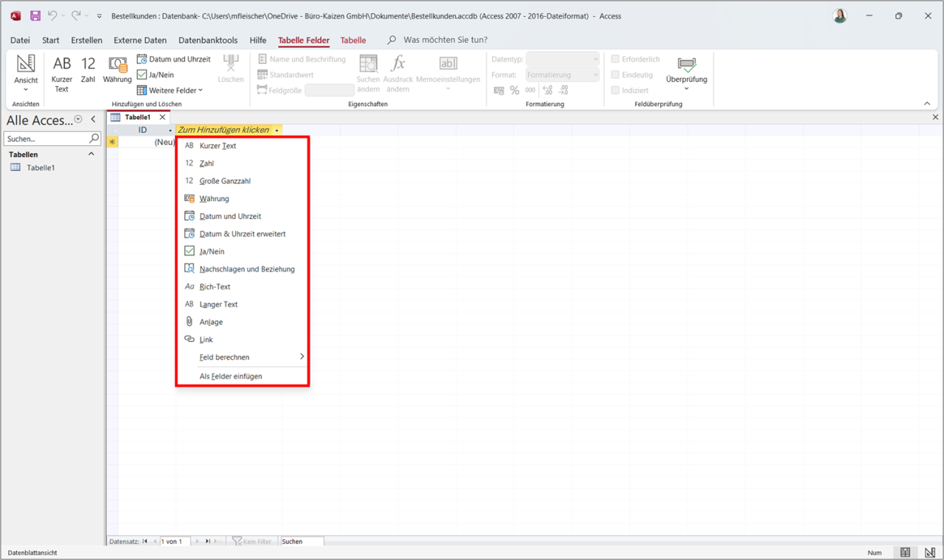Viewport: 944px width, 560px height.
Task: Open the Zum Hinzufügen klicken column dropdown
Action: pyautogui.click(x=277, y=130)
